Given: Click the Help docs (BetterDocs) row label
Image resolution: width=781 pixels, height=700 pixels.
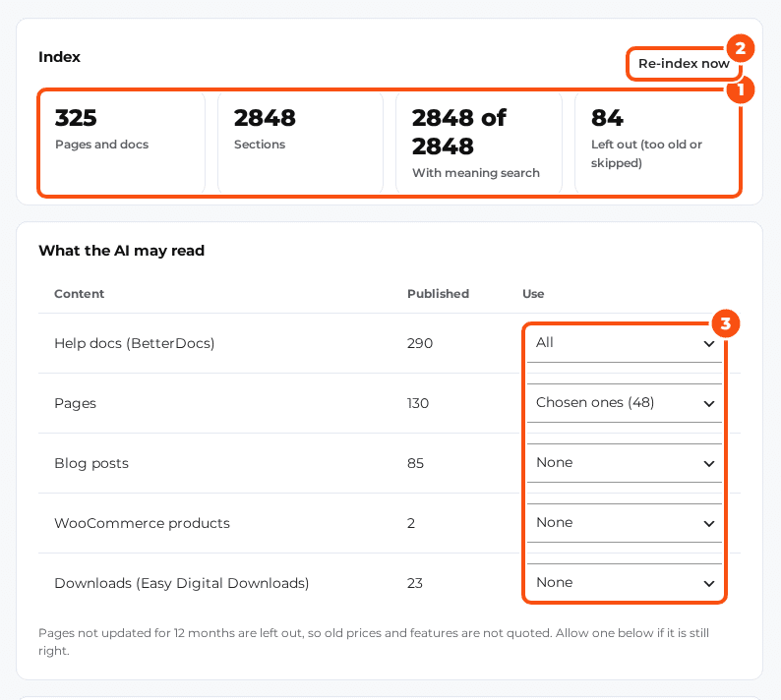Looking at the screenshot, I should pos(135,343).
